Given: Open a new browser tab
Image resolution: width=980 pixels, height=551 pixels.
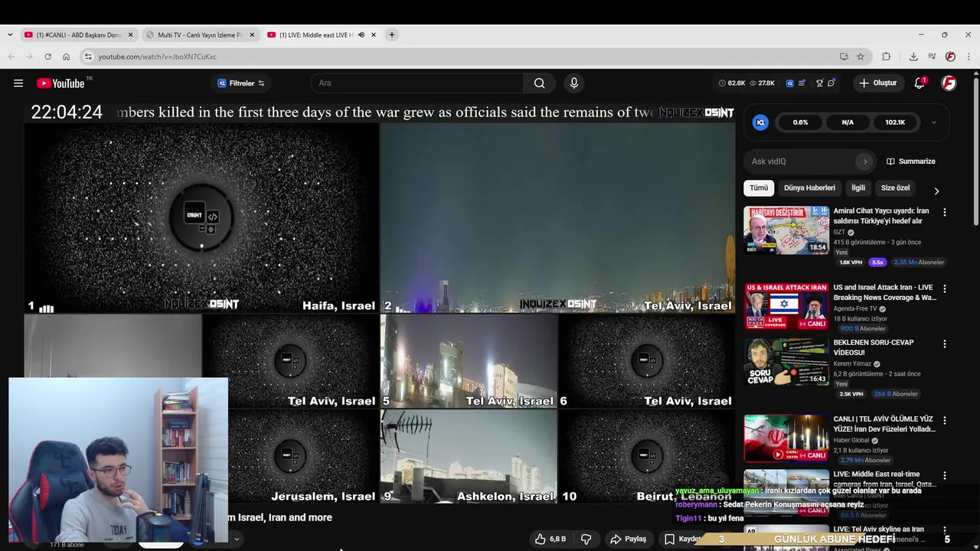Looking at the screenshot, I should pos(391,35).
